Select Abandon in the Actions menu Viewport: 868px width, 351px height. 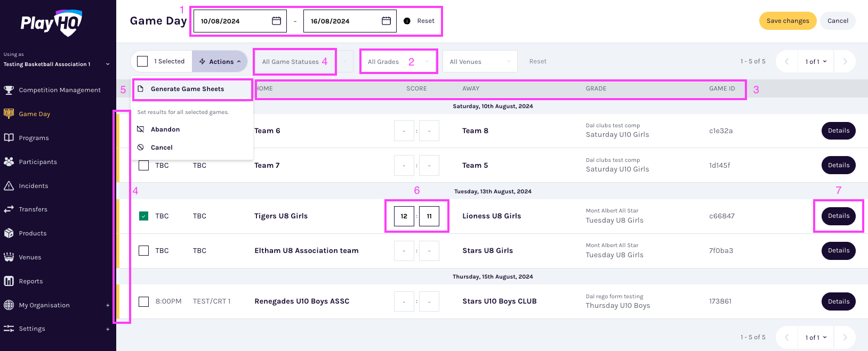[x=165, y=129]
